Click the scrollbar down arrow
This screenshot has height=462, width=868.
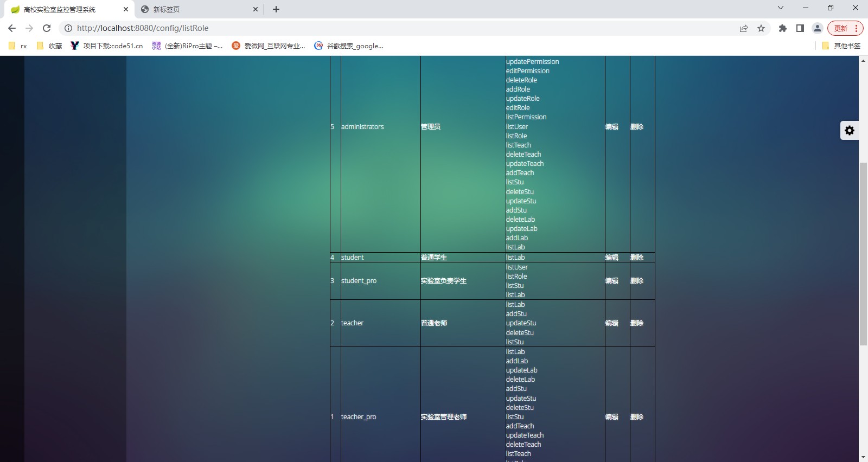click(x=863, y=458)
